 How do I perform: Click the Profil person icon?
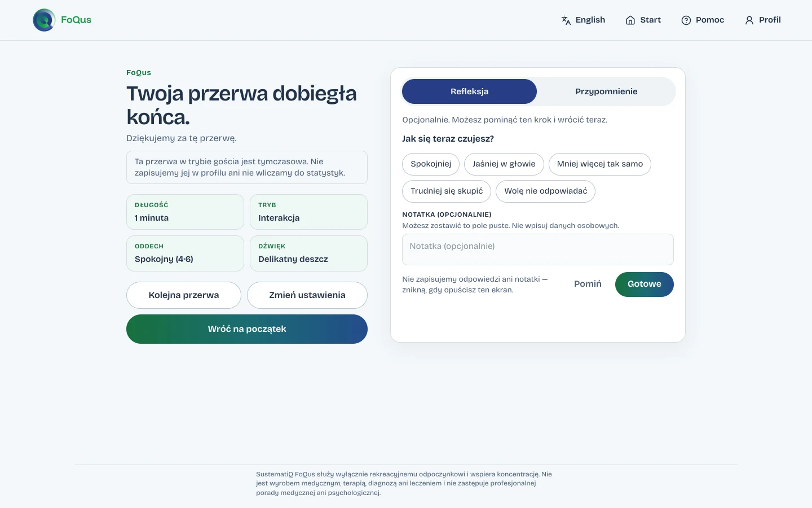[x=749, y=20]
